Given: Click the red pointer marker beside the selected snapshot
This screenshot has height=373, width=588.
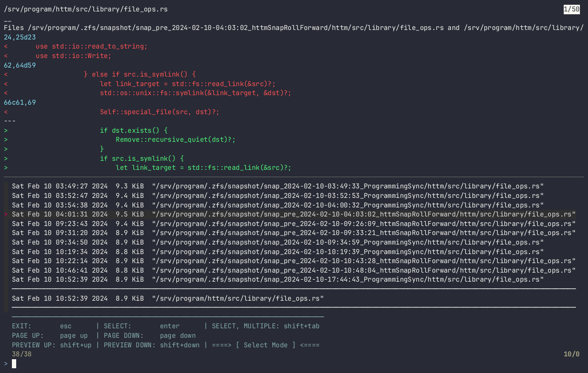Looking at the screenshot, I should (6, 215).
